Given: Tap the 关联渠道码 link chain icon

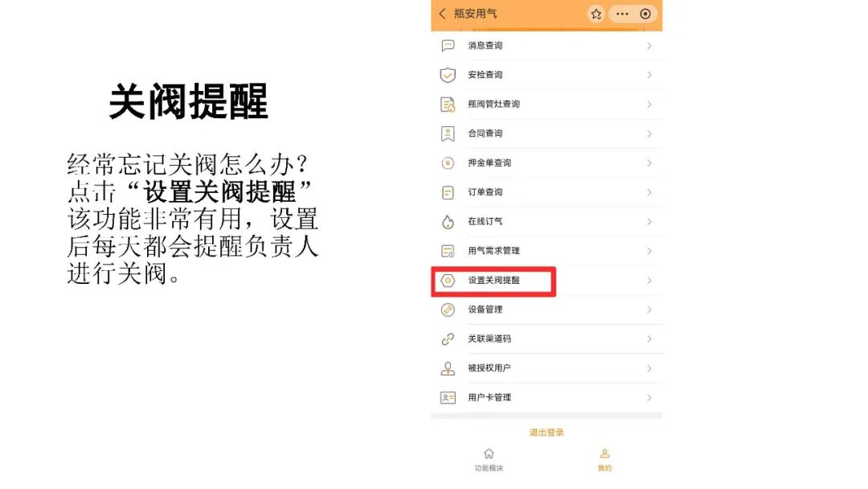Looking at the screenshot, I should (448, 339).
